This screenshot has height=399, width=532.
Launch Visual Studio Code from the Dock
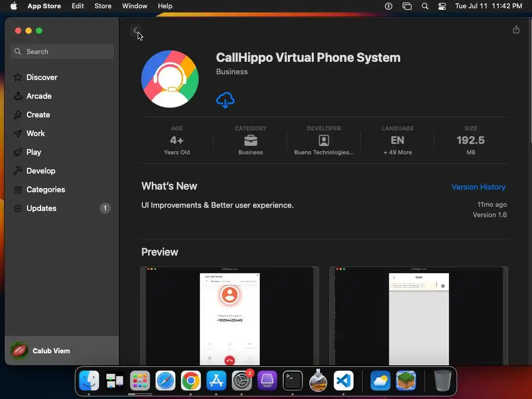[x=343, y=381]
